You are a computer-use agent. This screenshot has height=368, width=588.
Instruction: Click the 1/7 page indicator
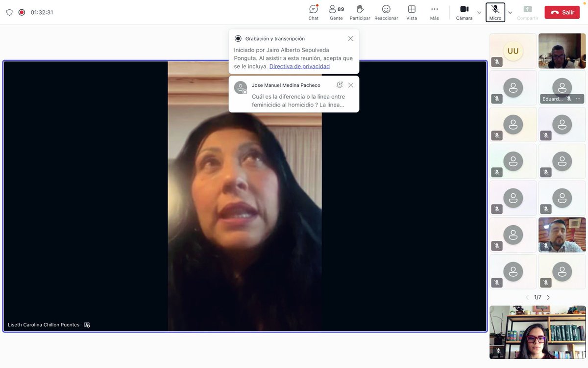coord(538,297)
